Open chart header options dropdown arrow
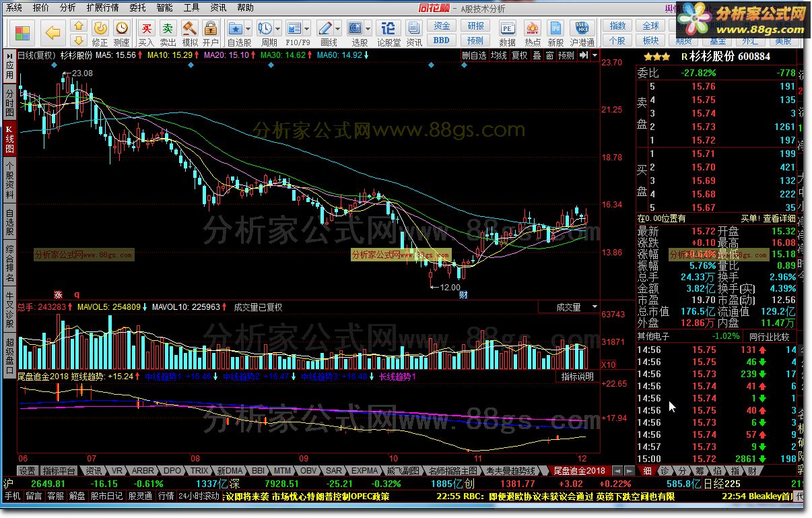 pyautogui.click(x=594, y=55)
